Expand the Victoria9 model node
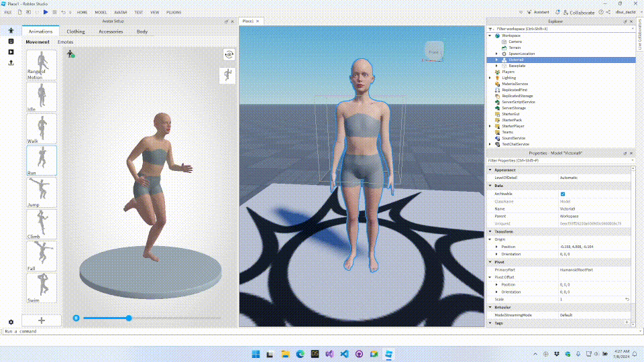 coord(496,60)
